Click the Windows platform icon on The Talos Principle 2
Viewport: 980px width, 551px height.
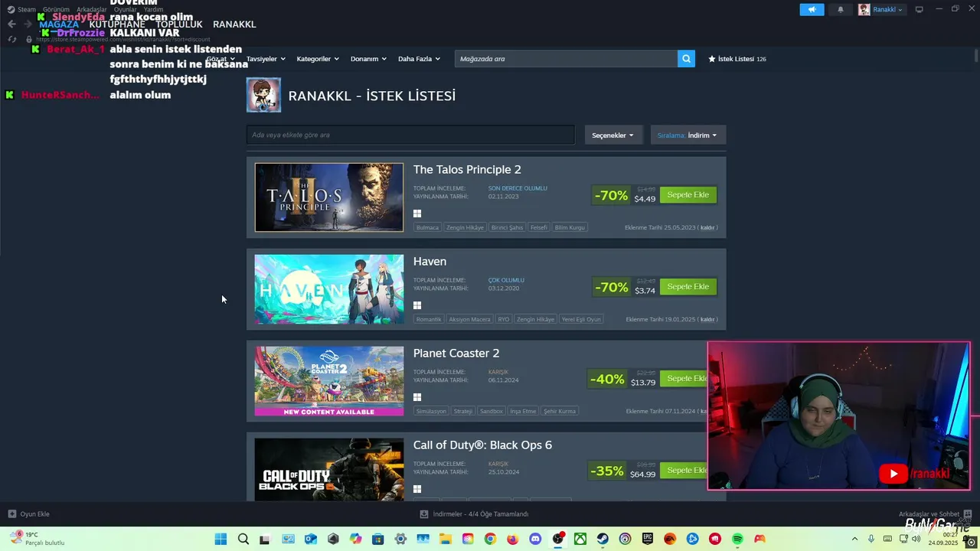[x=417, y=214]
